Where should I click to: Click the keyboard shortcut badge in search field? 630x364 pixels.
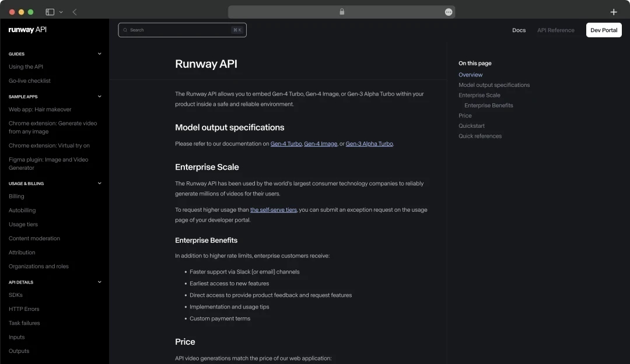click(236, 30)
